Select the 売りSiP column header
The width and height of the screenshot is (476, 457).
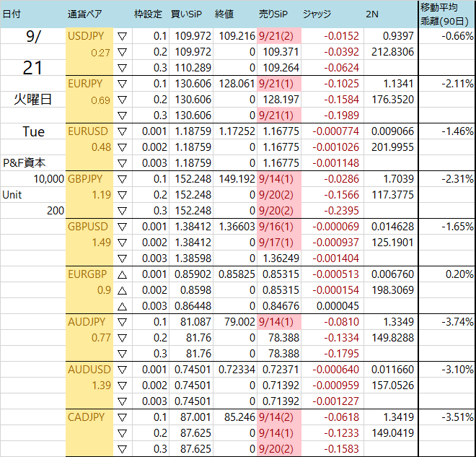coord(273,14)
